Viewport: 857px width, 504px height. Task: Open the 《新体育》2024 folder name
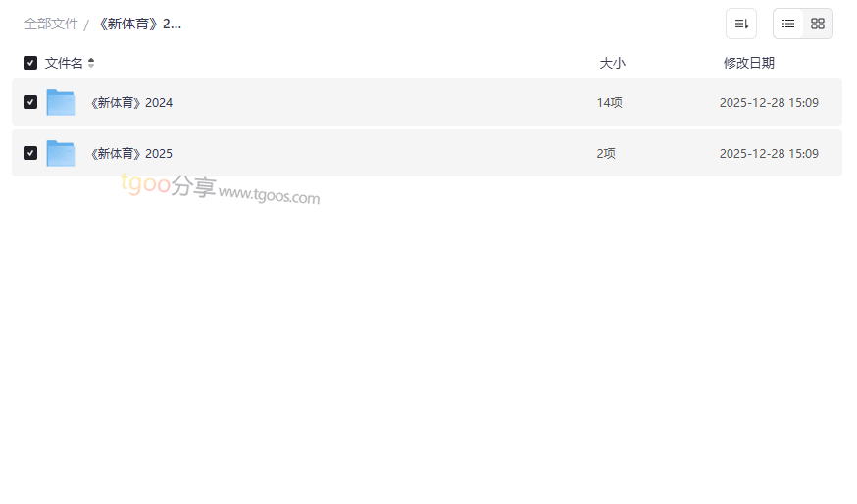click(131, 102)
